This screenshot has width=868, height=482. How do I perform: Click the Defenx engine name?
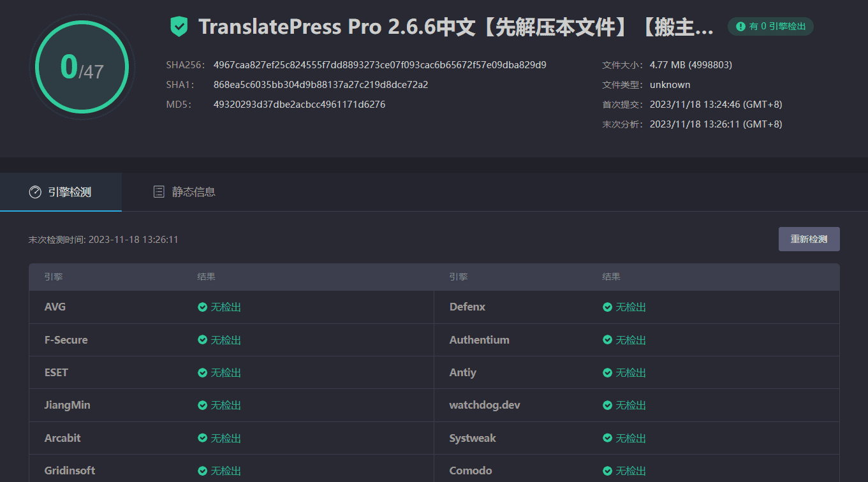pos(467,307)
